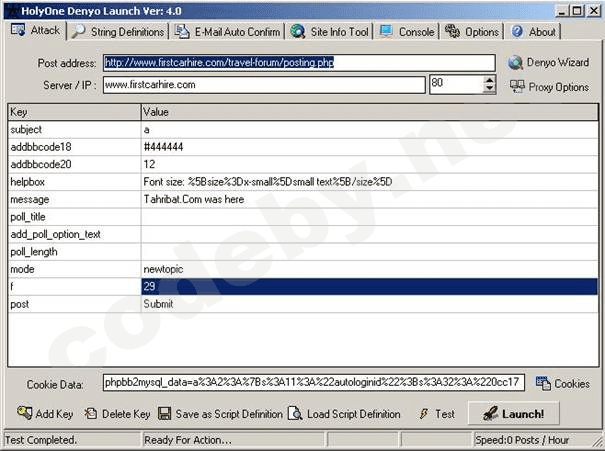Click the Save floppy disk icon

tap(164, 414)
